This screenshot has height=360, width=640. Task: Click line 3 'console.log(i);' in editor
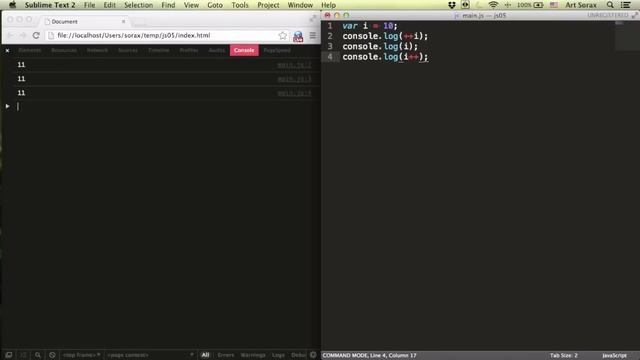point(380,47)
